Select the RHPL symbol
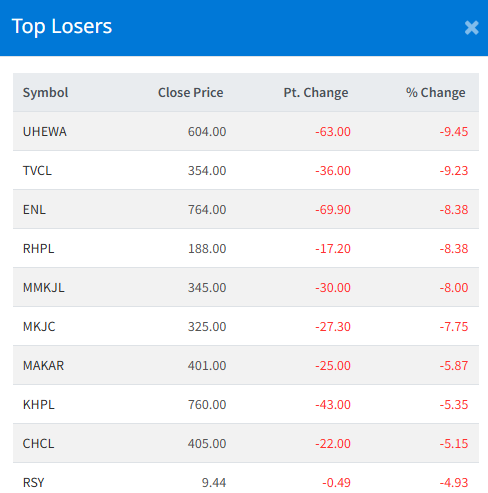Viewport: 488px width, 493px height. pyautogui.click(x=38, y=249)
